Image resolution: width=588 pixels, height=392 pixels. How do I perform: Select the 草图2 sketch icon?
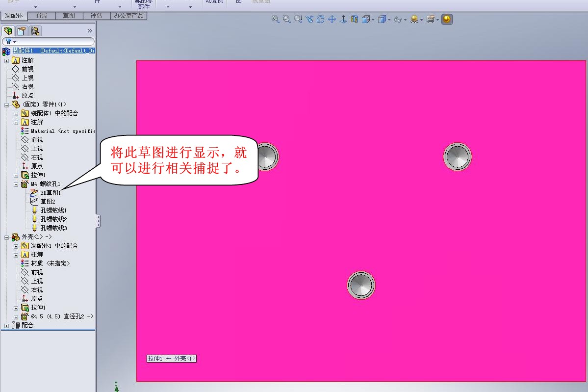(34, 201)
